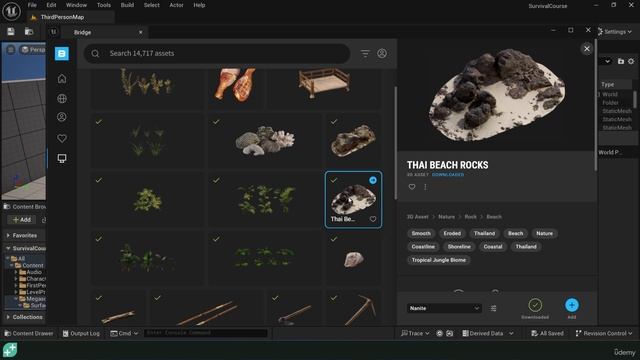This screenshot has height=360, width=640.
Task: Open the Help menu
Action: [x=199, y=5]
